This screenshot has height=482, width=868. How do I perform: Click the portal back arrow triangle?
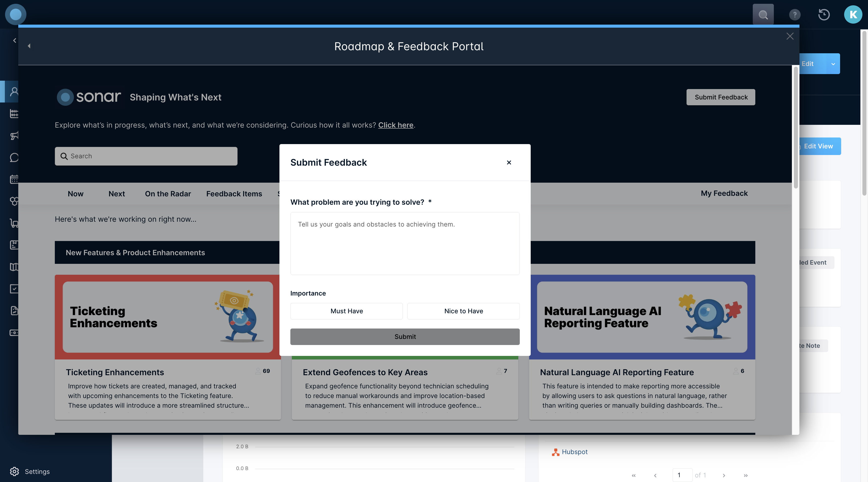pos(29,46)
